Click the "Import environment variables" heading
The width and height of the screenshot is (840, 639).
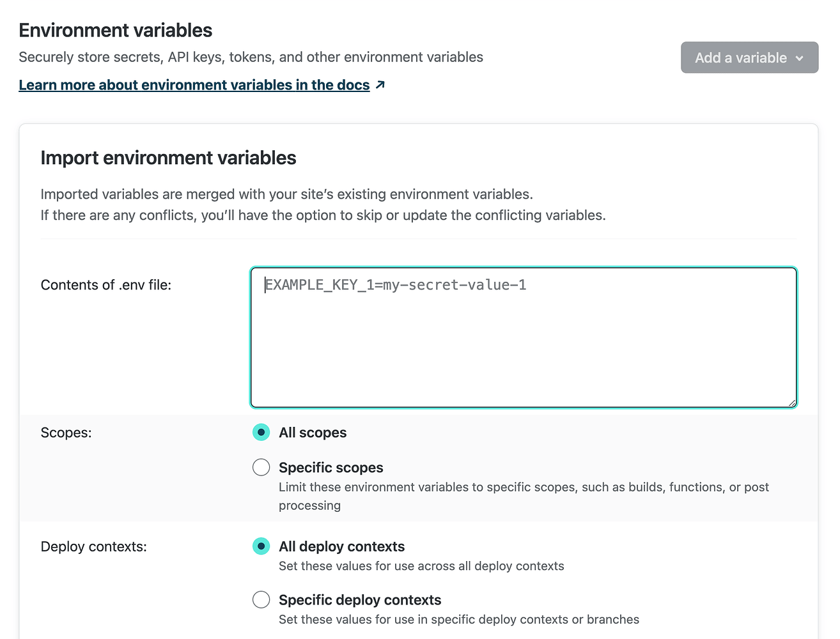(168, 158)
